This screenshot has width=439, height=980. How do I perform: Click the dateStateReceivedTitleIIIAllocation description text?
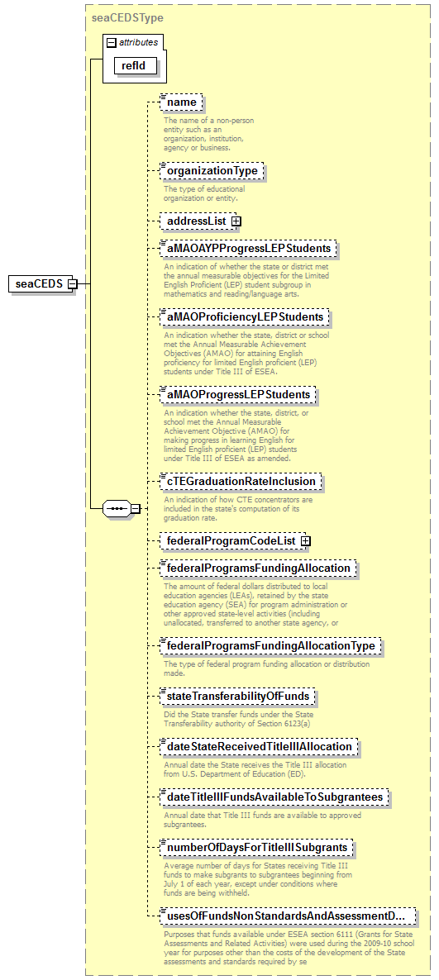(255, 769)
